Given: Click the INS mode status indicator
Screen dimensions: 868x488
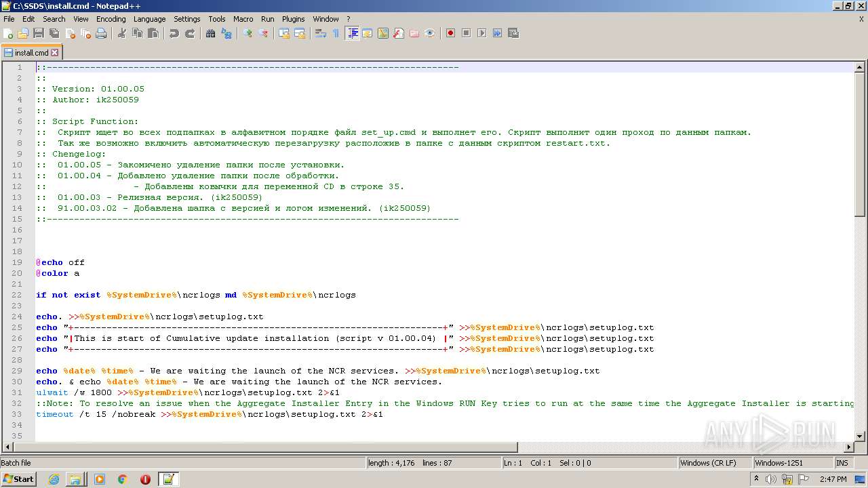Looking at the screenshot, I should point(843,463).
